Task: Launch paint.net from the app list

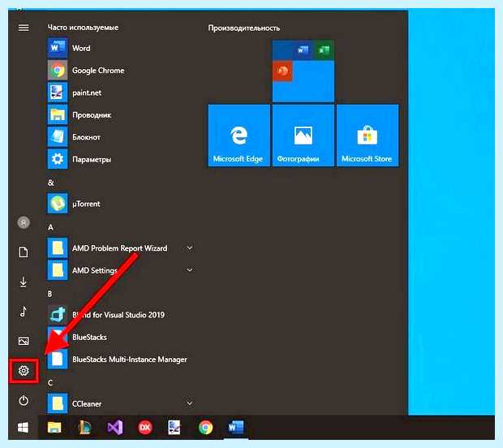Action: 122,93
